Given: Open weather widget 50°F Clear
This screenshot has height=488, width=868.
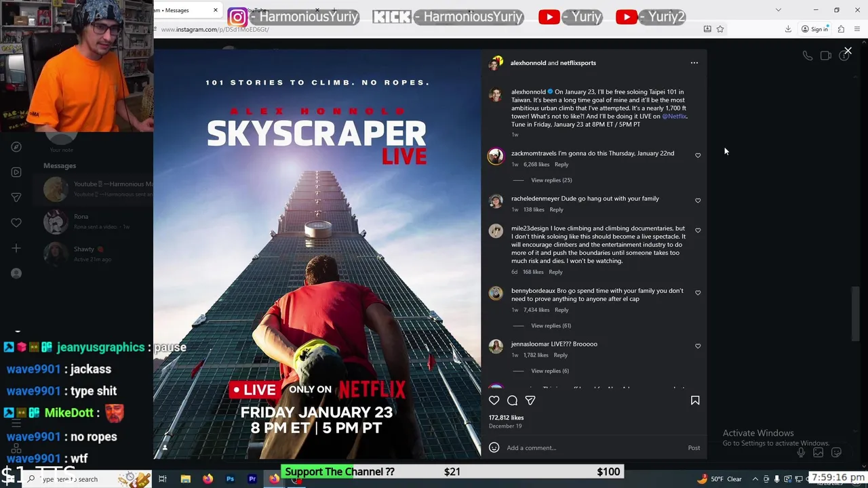Looking at the screenshot, I should coord(719,479).
